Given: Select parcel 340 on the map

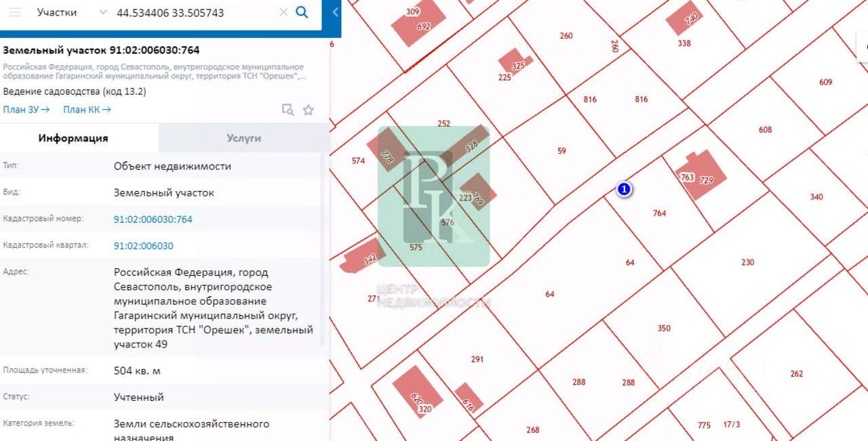Looking at the screenshot, I should (x=816, y=197).
